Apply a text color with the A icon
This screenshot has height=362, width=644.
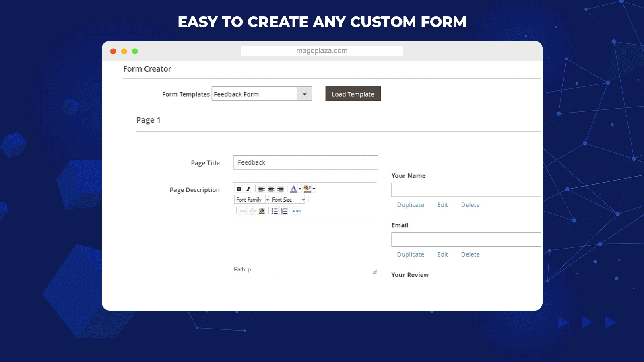(294, 189)
